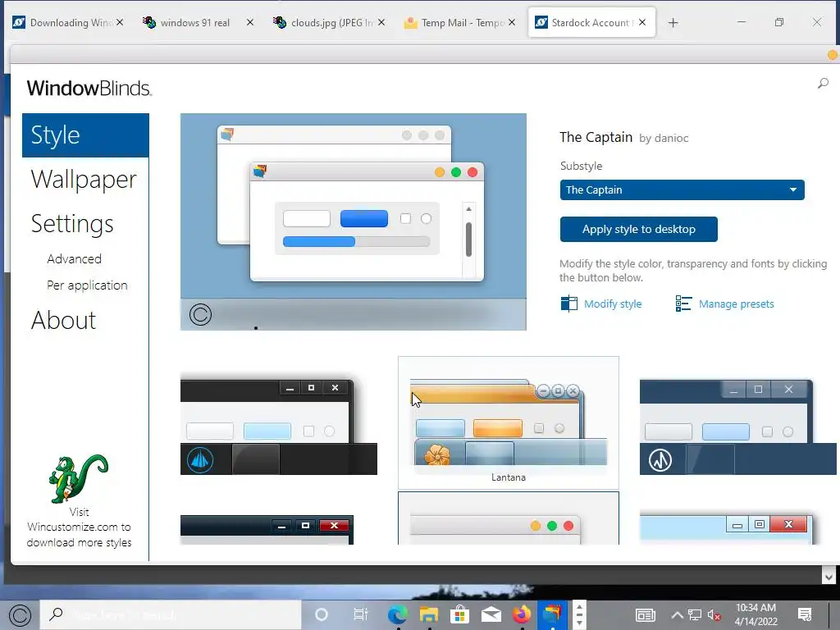The image size is (840, 630).
Task: Click the taskbar toolbar up-down arrows
Action: [x=579, y=615]
